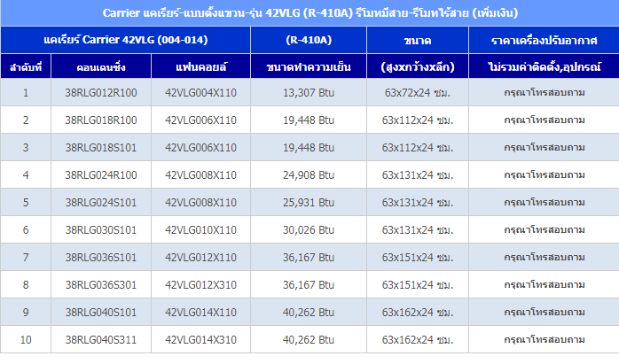Click the '63x72x24 ซม.' size cell
The height and width of the screenshot is (364, 619).
pos(418,93)
